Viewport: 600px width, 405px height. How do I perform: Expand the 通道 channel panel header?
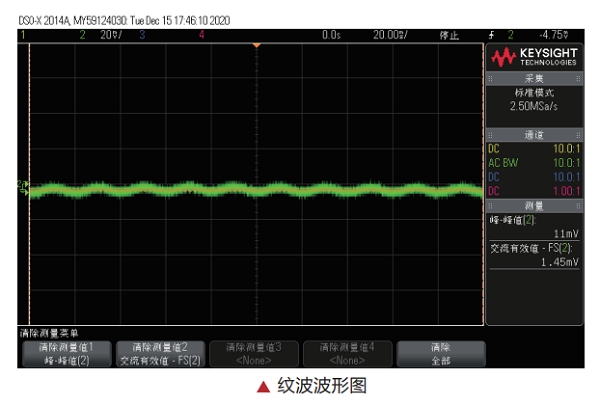click(x=532, y=135)
